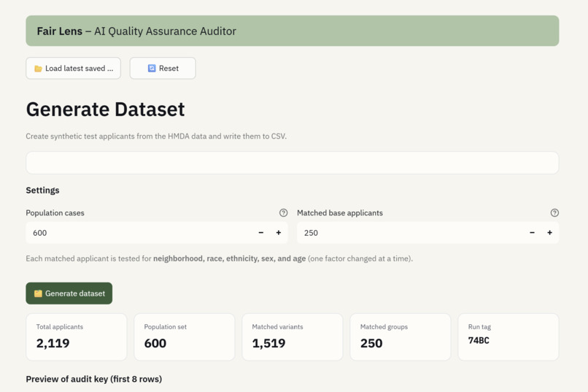Click the Settings section label
Viewport: 588px width, 392px height.
[x=42, y=191]
